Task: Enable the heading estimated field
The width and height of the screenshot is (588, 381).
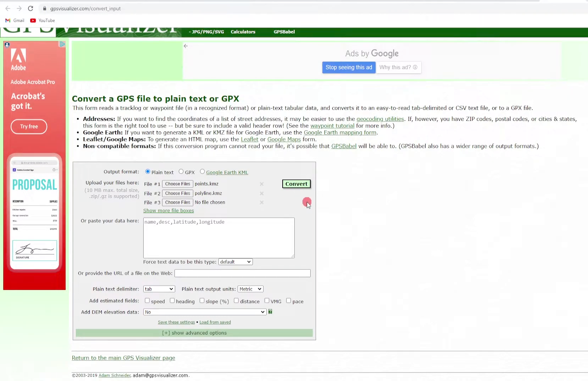Action: coord(172,301)
